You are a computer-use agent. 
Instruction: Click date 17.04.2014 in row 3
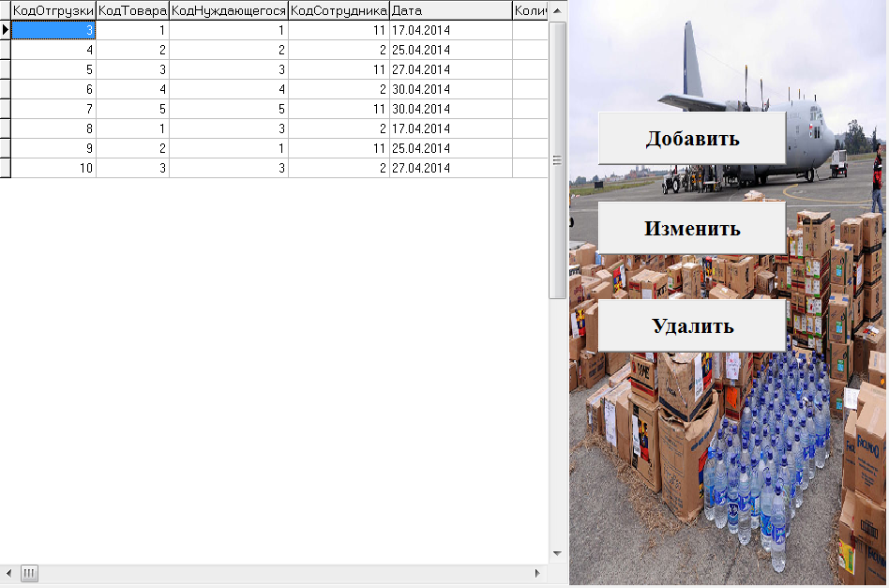451,30
